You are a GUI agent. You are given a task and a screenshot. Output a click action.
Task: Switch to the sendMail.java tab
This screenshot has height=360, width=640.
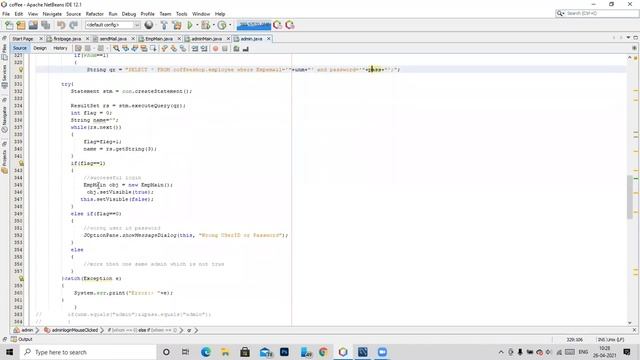pos(113,39)
